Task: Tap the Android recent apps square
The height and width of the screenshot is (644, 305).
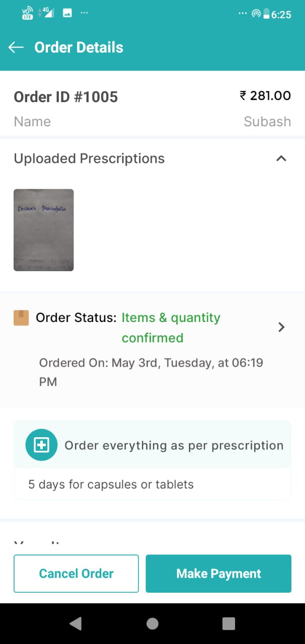Action: coord(228,623)
